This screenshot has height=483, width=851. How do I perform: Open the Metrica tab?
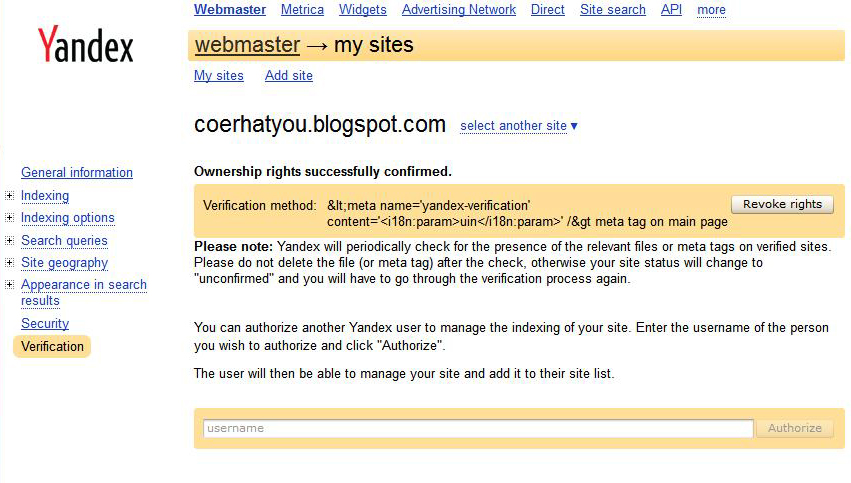[302, 10]
